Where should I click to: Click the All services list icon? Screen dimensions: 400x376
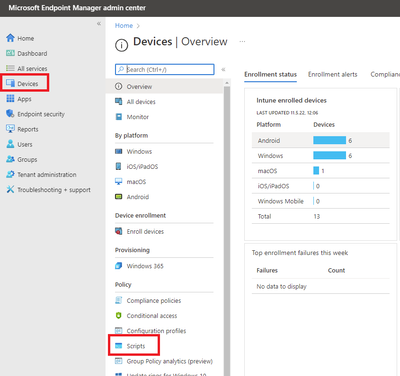point(10,68)
